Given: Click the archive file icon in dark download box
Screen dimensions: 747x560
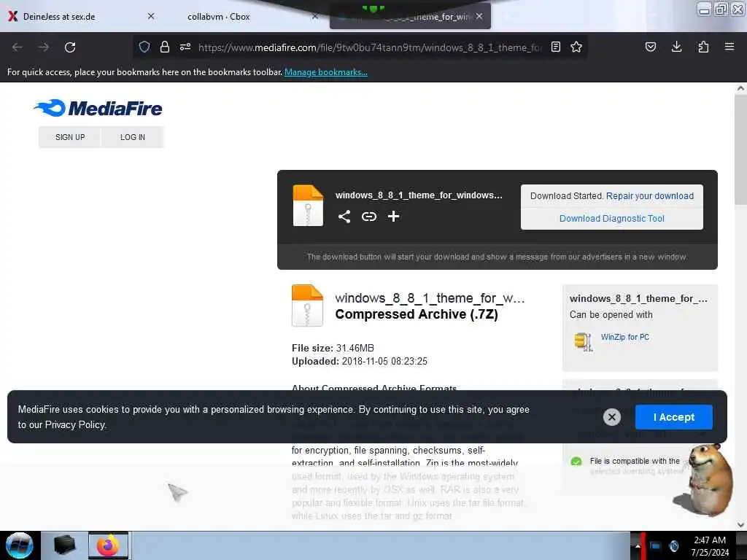Looking at the screenshot, I should 308,205.
